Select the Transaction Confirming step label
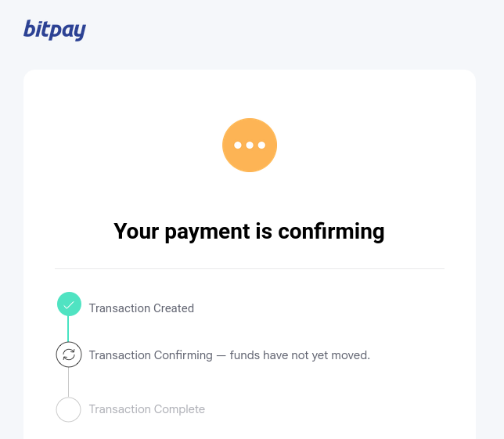 pos(151,355)
